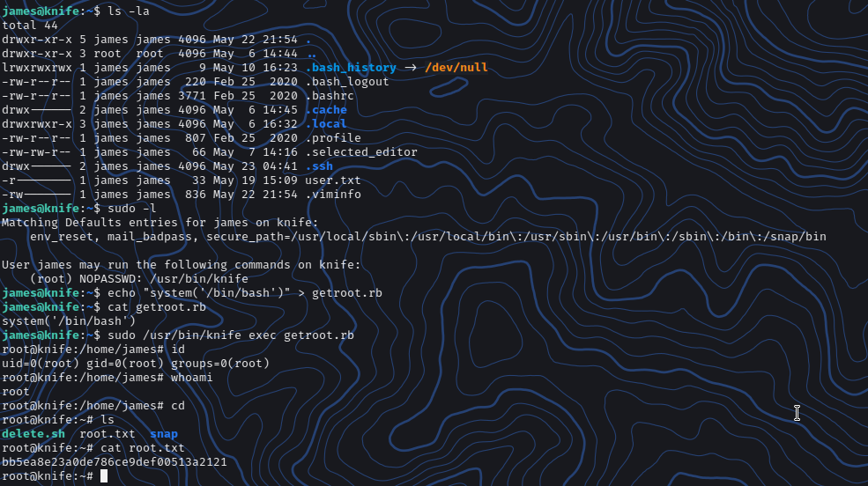Click the 'ls -la' command text

tap(129, 11)
